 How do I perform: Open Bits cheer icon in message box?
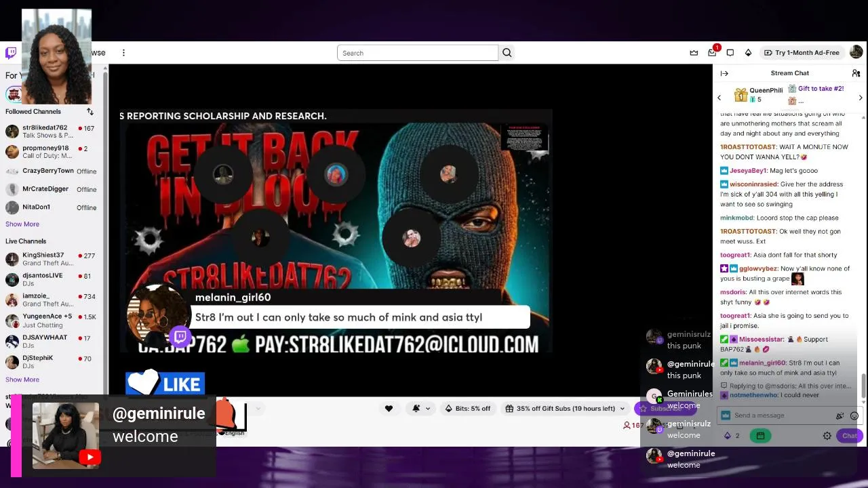(x=840, y=415)
